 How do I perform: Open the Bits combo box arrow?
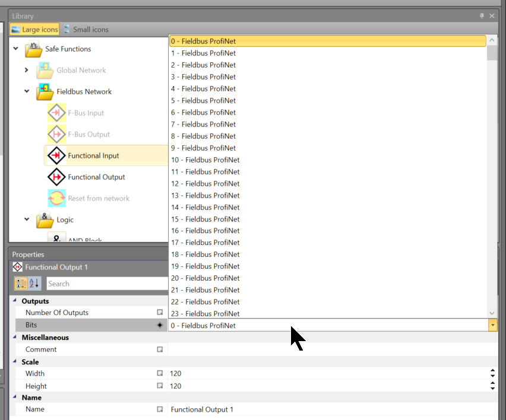click(492, 325)
